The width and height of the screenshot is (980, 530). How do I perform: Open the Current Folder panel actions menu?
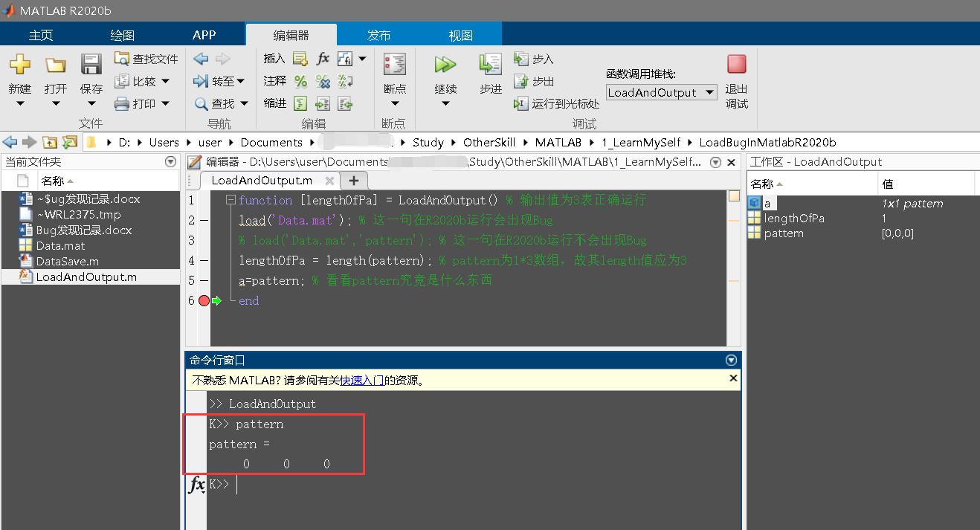click(171, 161)
